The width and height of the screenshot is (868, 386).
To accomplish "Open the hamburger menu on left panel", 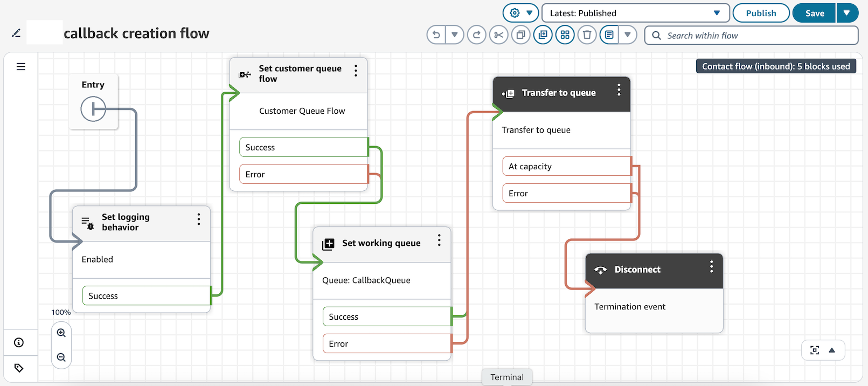I will [x=21, y=67].
